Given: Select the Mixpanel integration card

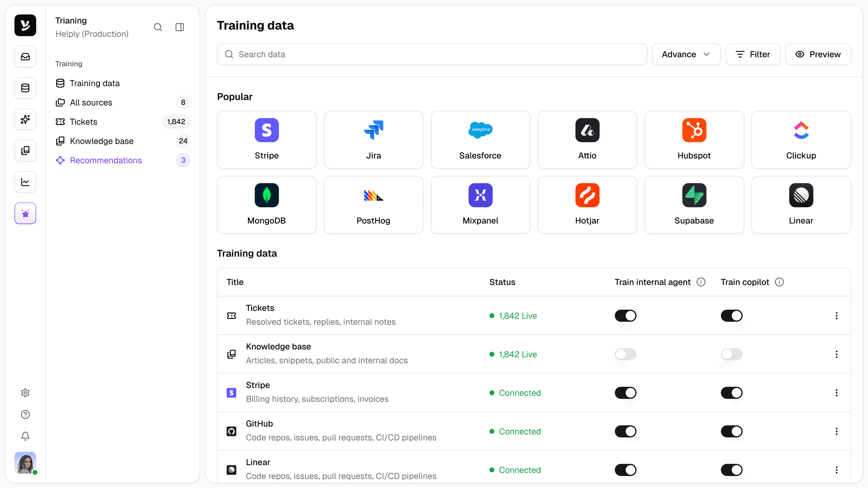Looking at the screenshot, I should [480, 205].
